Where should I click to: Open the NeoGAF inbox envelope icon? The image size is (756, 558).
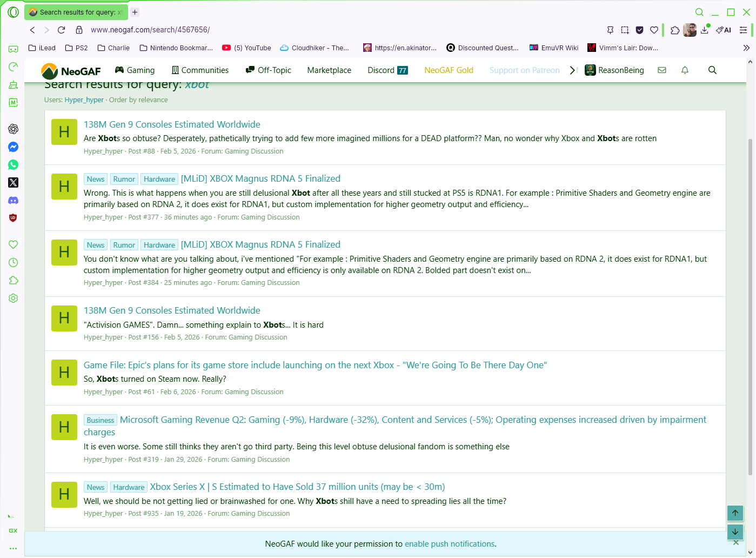tap(662, 70)
